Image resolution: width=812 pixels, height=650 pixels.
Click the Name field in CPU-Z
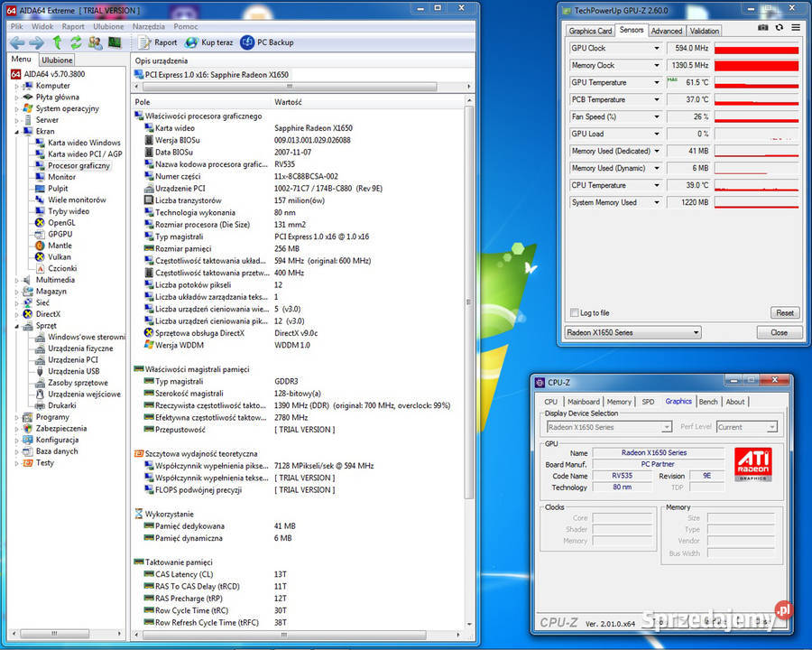(x=659, y=452)
